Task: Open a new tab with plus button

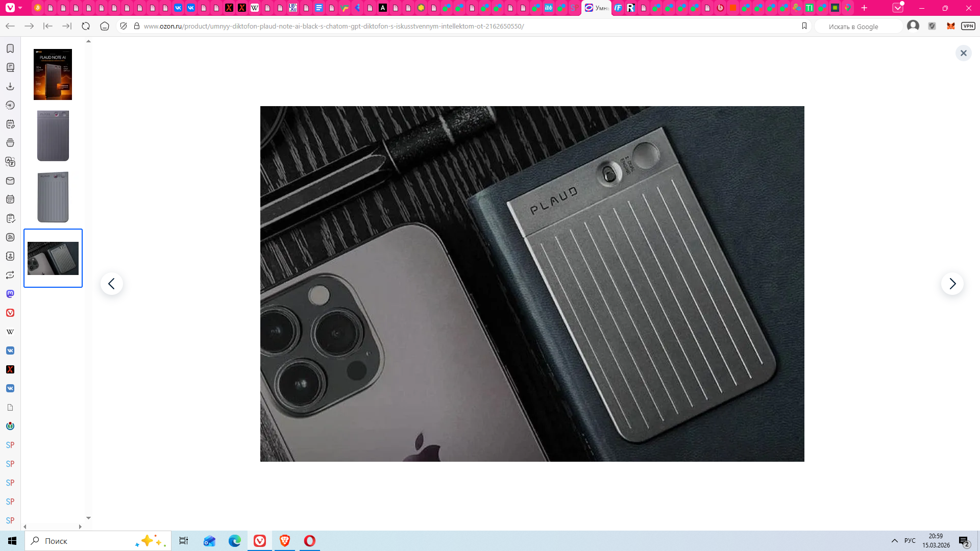Action: (x=864, y=8)
